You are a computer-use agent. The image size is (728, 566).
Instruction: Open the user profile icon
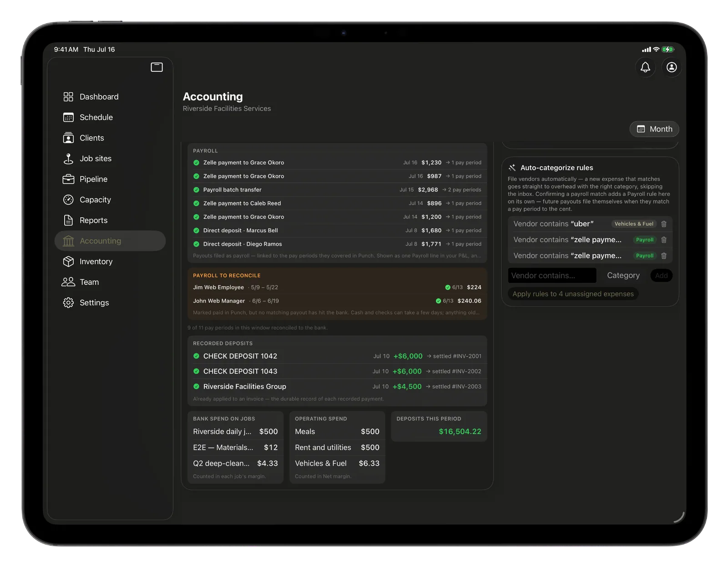(672, 67)
